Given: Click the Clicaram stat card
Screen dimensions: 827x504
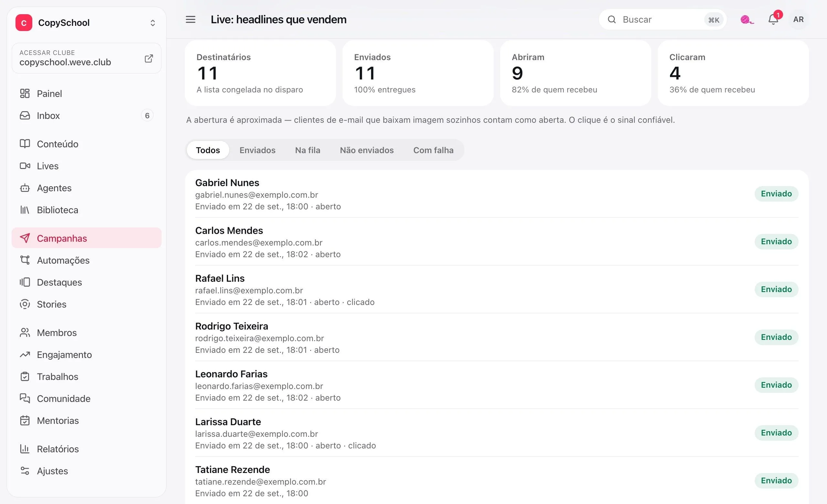Looking at the screenshot, I should (x=733, y=73).
